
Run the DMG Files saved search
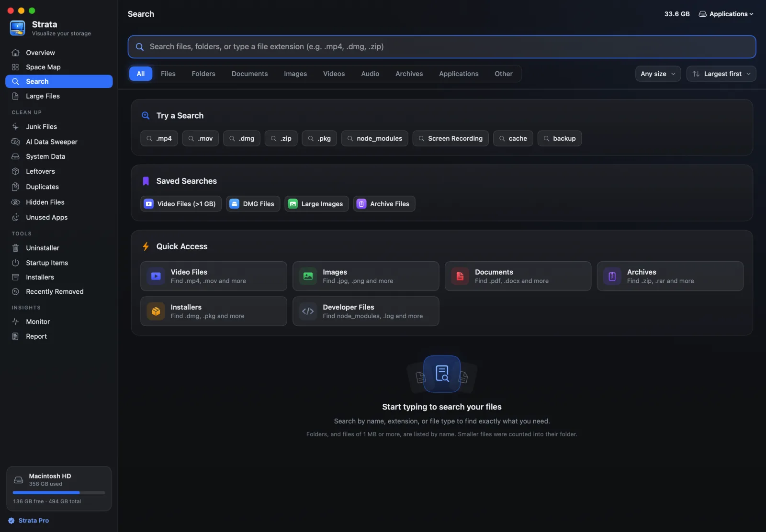[x=253, y=204]
